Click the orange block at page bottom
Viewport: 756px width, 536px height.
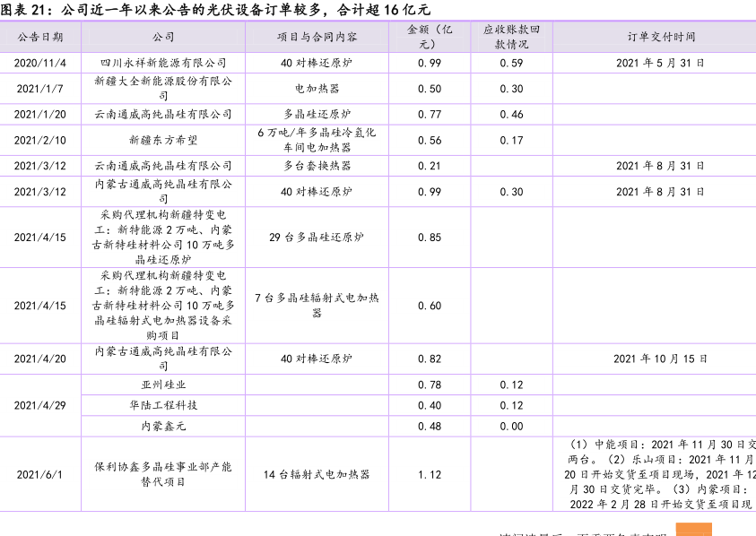click(x=693, y=530)
